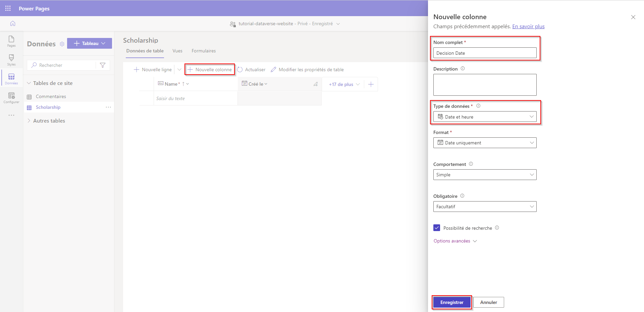Show info for Possibilité de recherche
Viewport: 644px width, 312px height.
[x=497, y=228]
